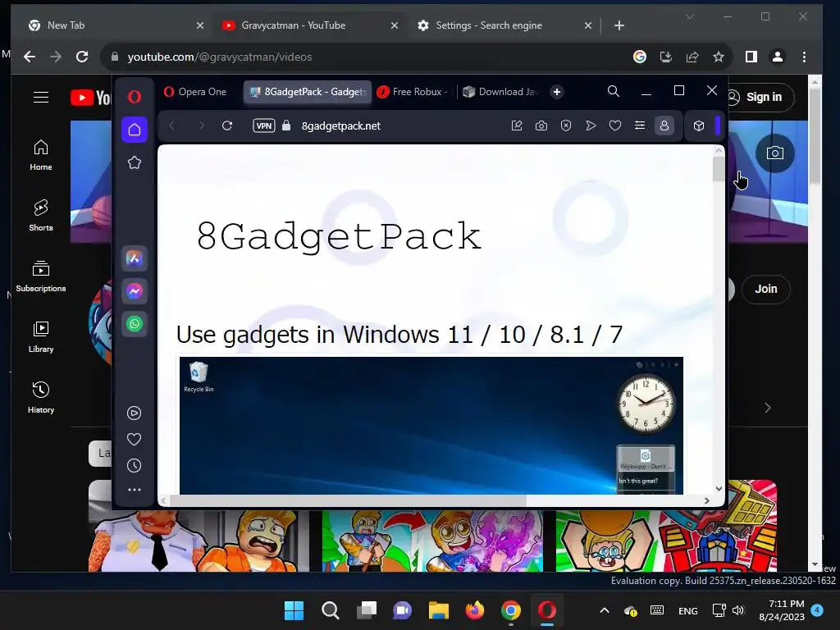840x630 pixels.
Task: Click the 8GadgetPack page title heading
Action: pos(339,235)
